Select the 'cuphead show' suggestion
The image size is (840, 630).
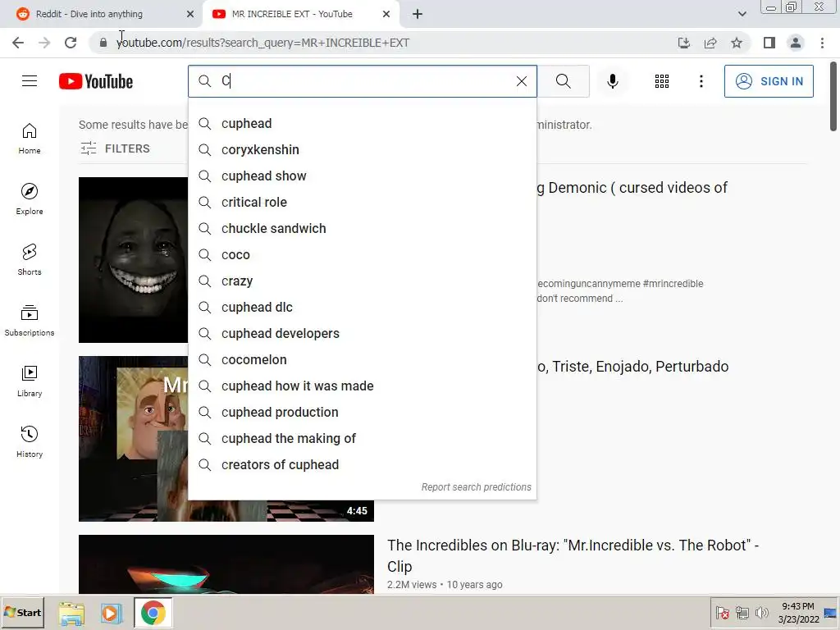click(362, 176)
